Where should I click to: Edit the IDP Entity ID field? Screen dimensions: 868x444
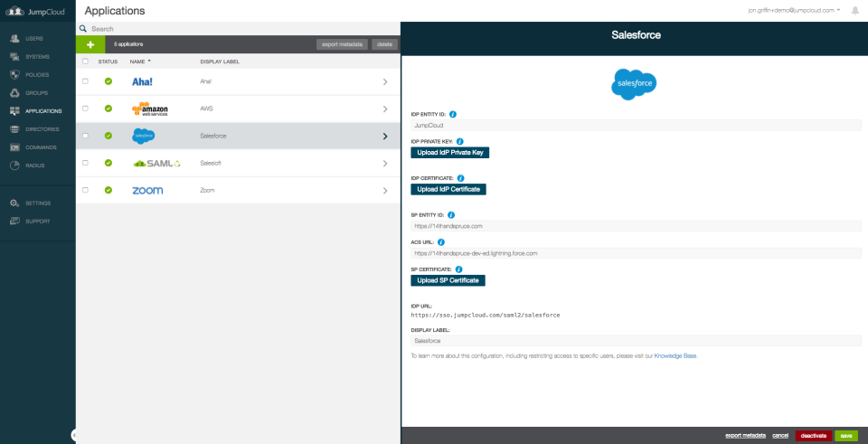[636, 125]
